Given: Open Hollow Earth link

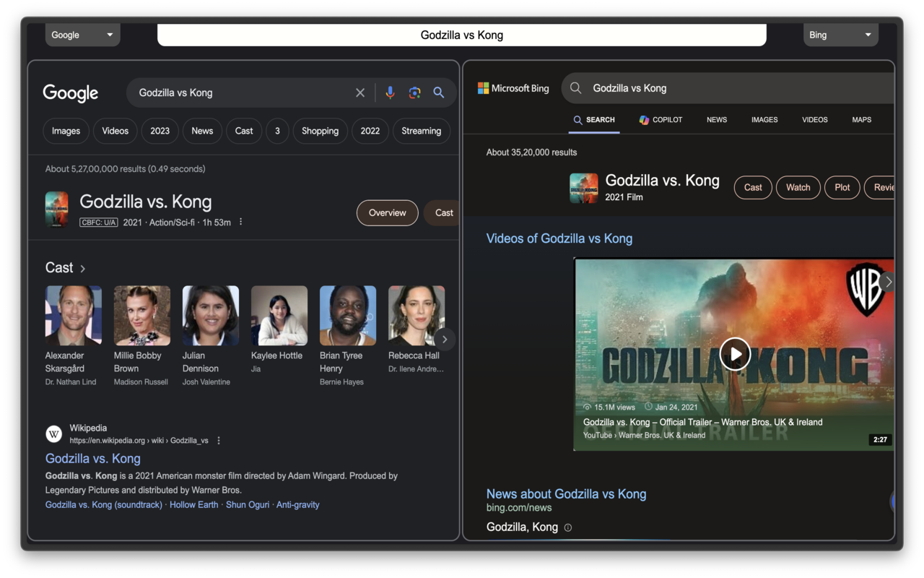Looking at the screenshot, I should pos(193,505).
